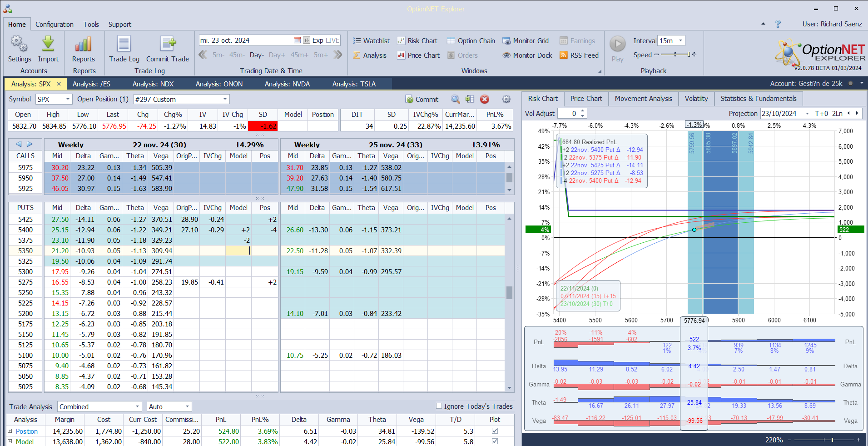Open the RSS Feed window
The height and width of the screenshot is (446, 868).
[579, 55]
